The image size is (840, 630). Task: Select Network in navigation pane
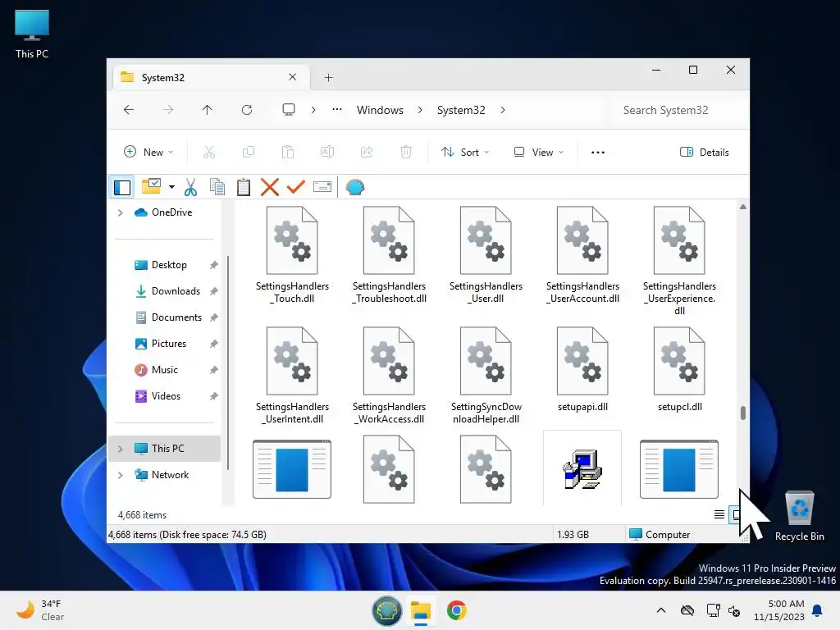pyautogui.click(x=170, y=475)
